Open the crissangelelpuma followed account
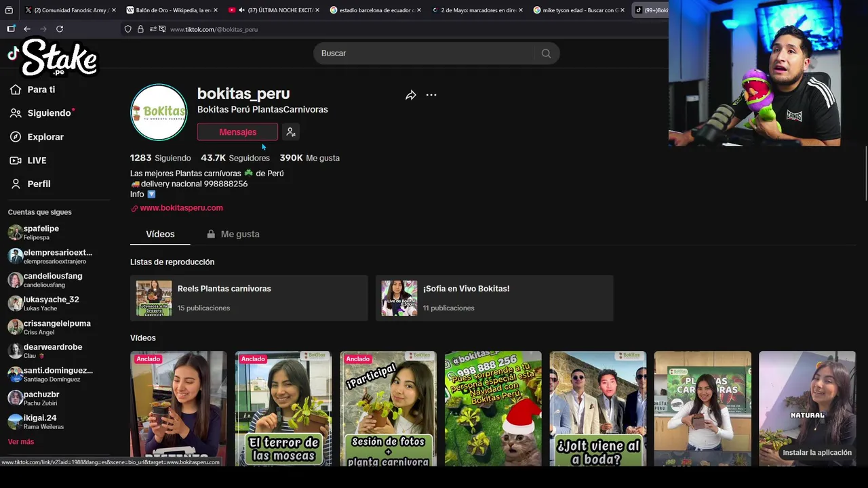The image size is (868, 488). (x=50, y=327)
